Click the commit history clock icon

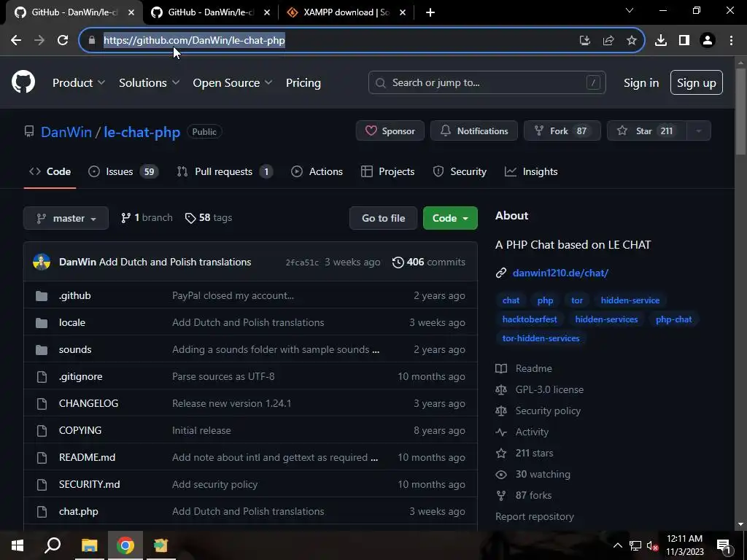(x=398, y=262)
